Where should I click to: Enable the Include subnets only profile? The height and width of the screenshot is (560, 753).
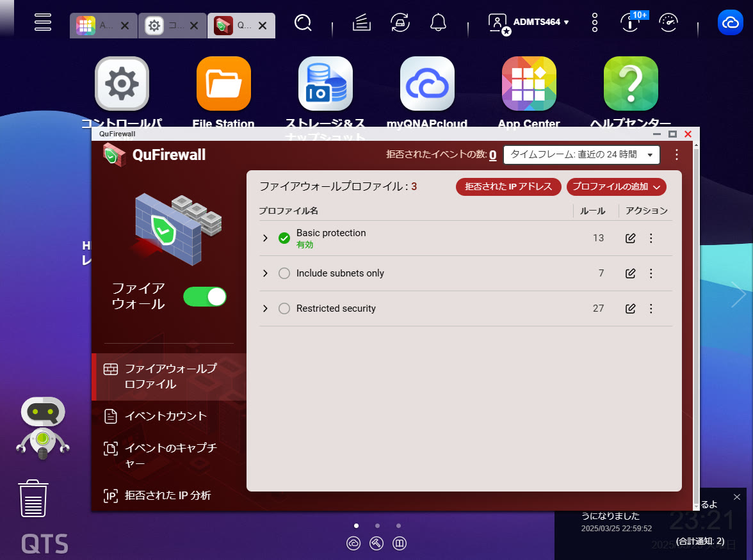[x=284, y=273]
